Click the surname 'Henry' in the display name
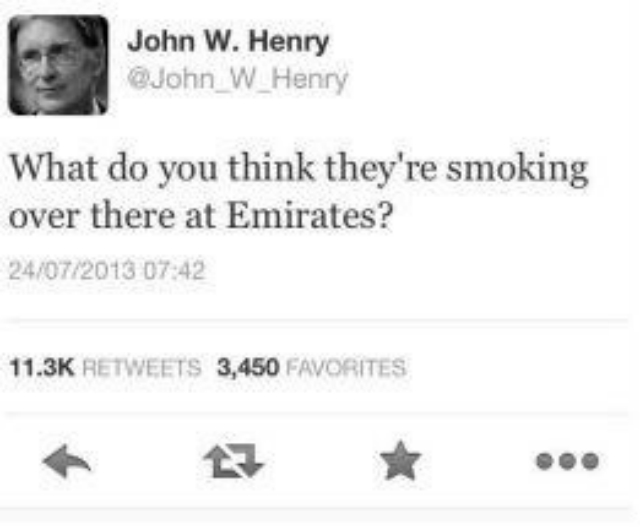 coord(289,42)
